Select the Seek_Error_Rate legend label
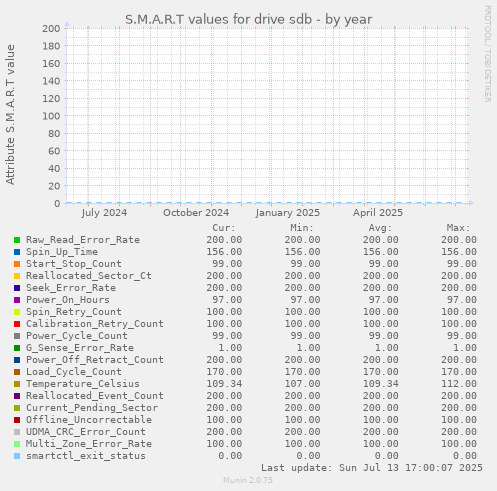This screenshot has width=497, height=491. (x=71, y=288)
